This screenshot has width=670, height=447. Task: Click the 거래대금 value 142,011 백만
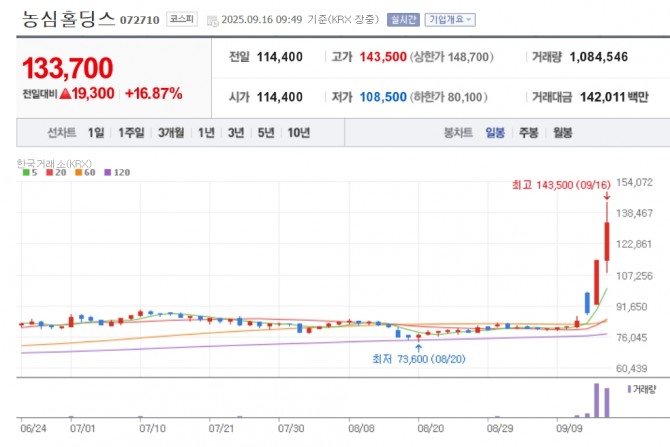[614, 97]
